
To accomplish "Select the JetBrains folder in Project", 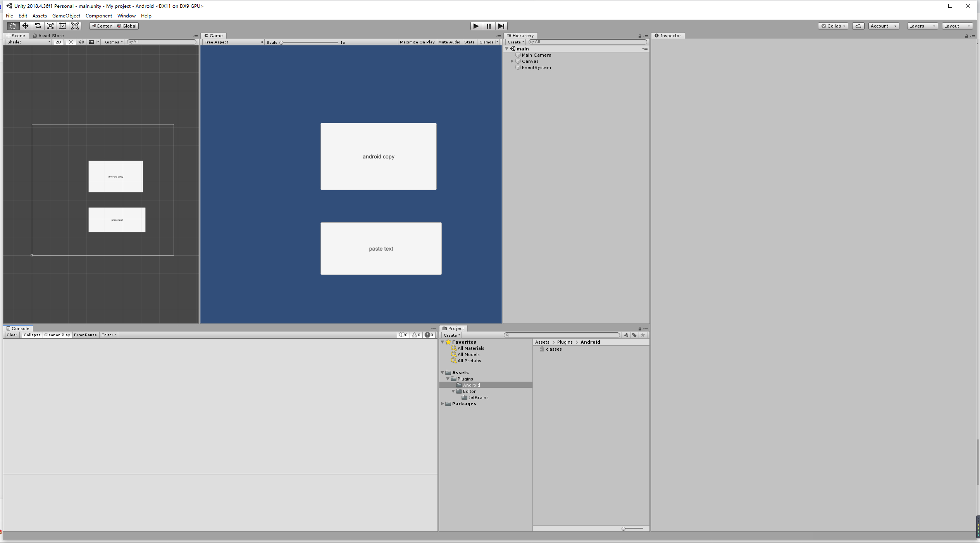I will tap(478, 398).
